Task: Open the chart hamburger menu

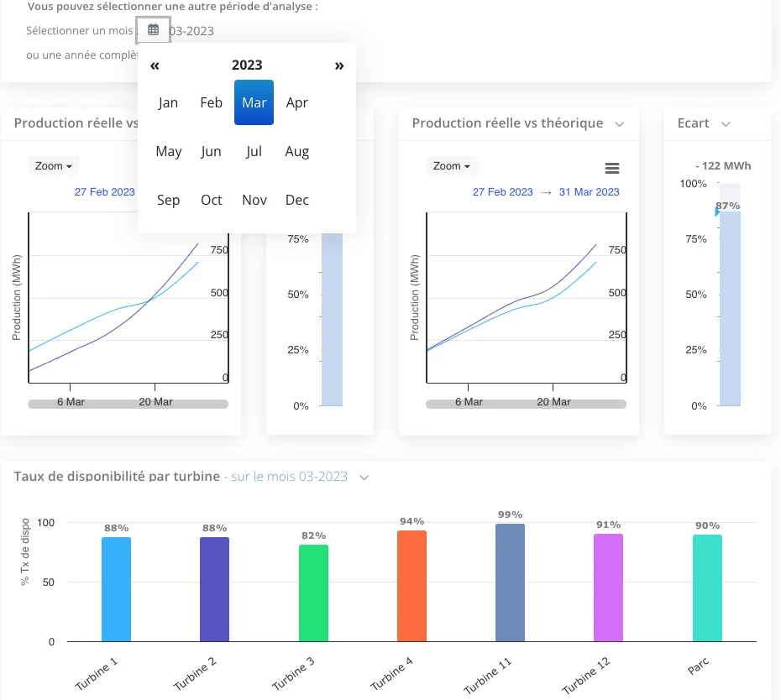Action: pos(612,169)
